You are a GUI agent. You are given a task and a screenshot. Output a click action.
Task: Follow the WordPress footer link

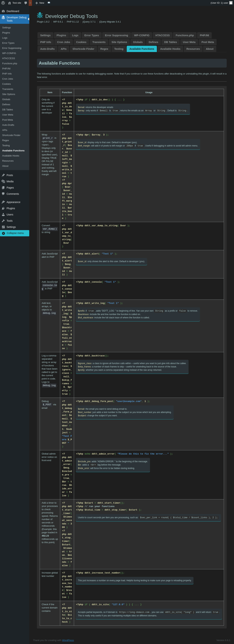[x=68, y=640]
